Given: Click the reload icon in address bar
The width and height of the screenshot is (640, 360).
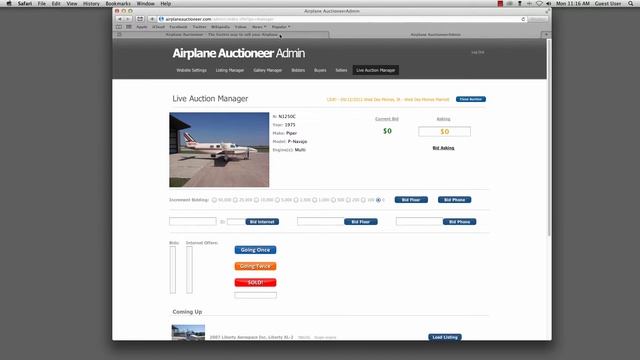Looking at the screenshot, I should click(523, 19).
